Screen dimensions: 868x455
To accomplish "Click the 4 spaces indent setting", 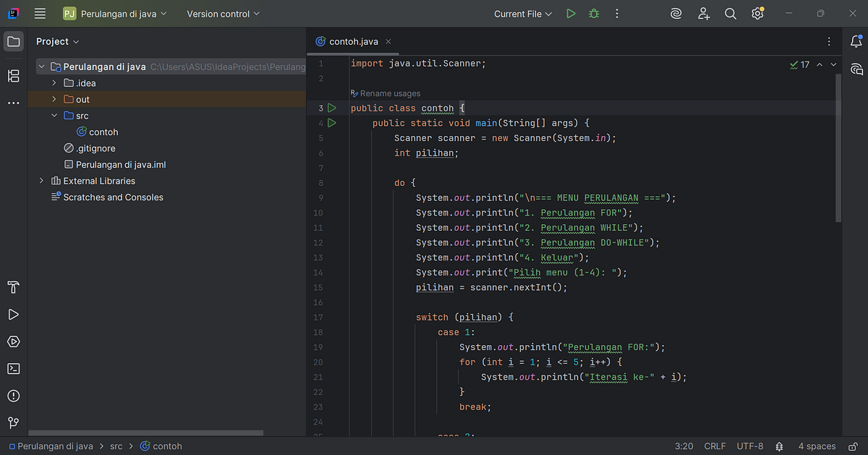I will pos(817,446).
